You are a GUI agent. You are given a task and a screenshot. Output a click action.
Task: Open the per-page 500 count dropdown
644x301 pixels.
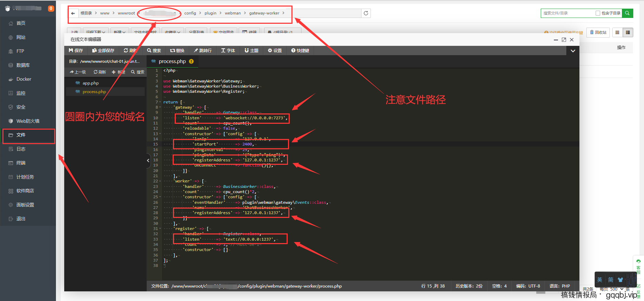[x=616, y=289]
